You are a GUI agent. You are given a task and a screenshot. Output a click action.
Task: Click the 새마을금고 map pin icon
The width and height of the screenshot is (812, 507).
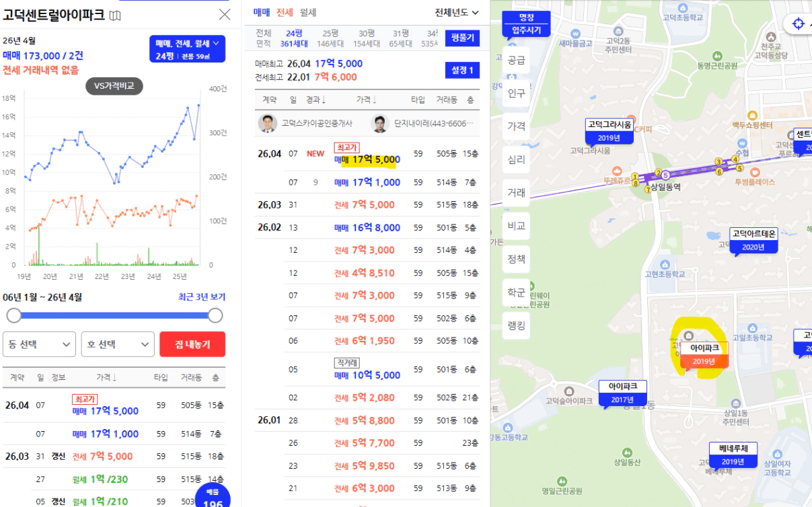pyautogui.click(x=575, y=33)
